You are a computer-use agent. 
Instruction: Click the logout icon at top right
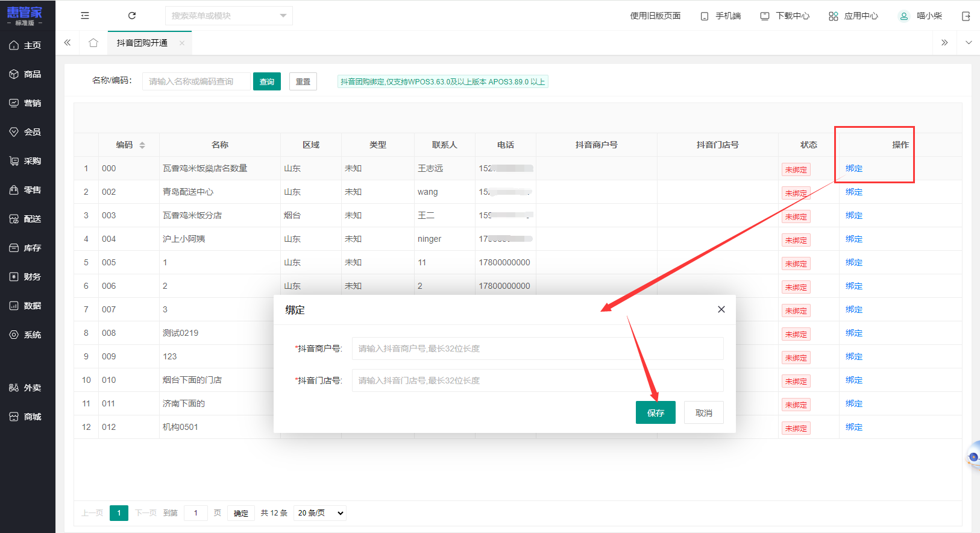point(966,16)
